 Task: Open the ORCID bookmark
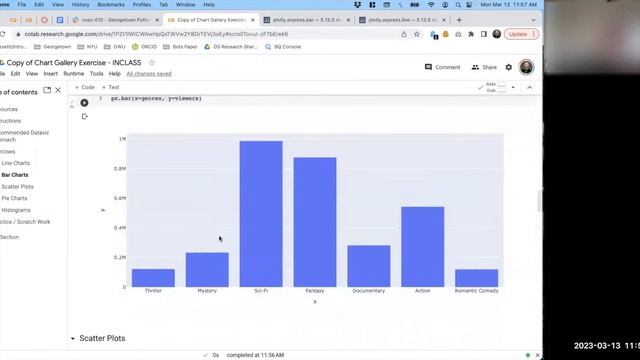(144, 47)
